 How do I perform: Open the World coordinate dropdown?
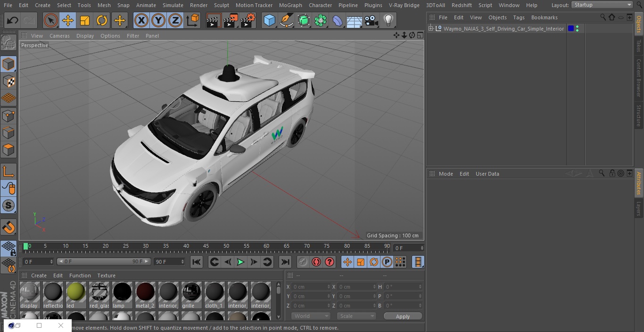pos(310,316)
